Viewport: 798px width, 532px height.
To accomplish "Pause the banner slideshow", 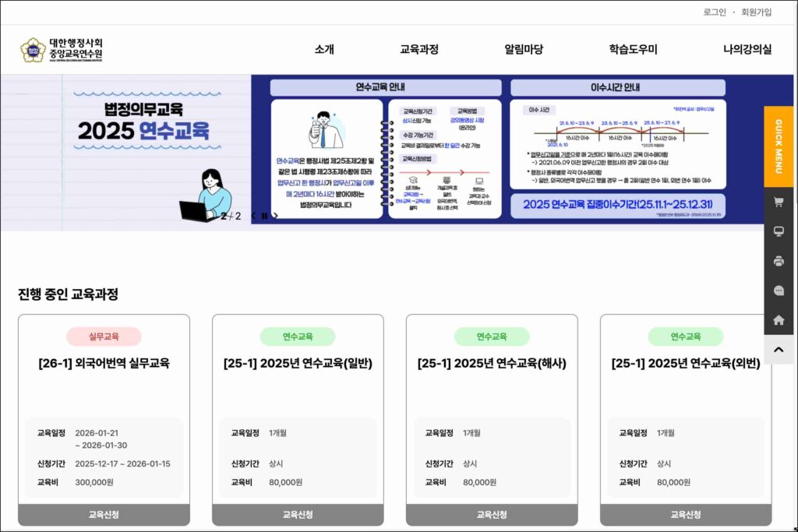I will click(264, 216).
